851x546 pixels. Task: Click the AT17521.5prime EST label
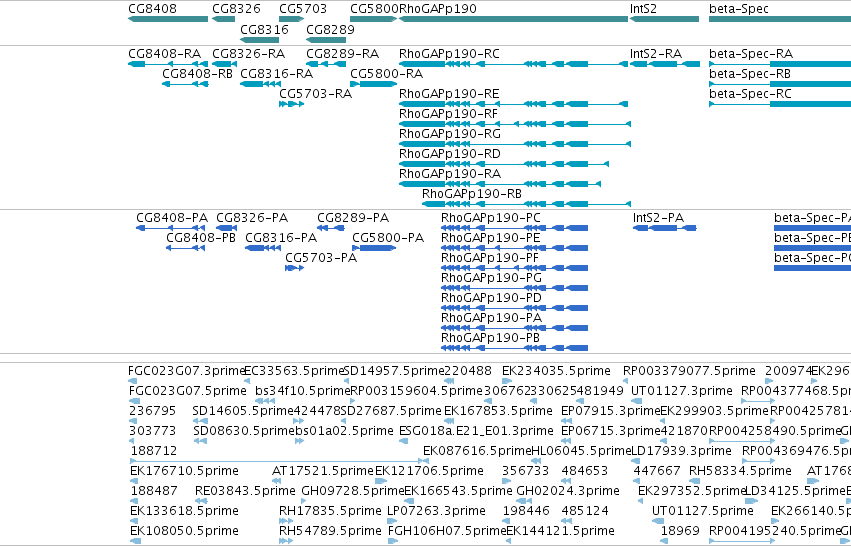click(x=323, y=472)
